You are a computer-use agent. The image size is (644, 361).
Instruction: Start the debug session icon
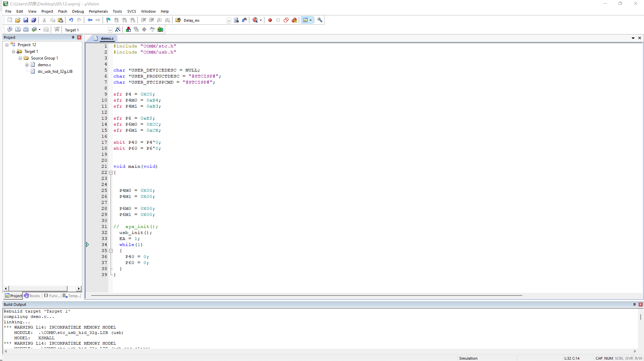tap(255, 20)
